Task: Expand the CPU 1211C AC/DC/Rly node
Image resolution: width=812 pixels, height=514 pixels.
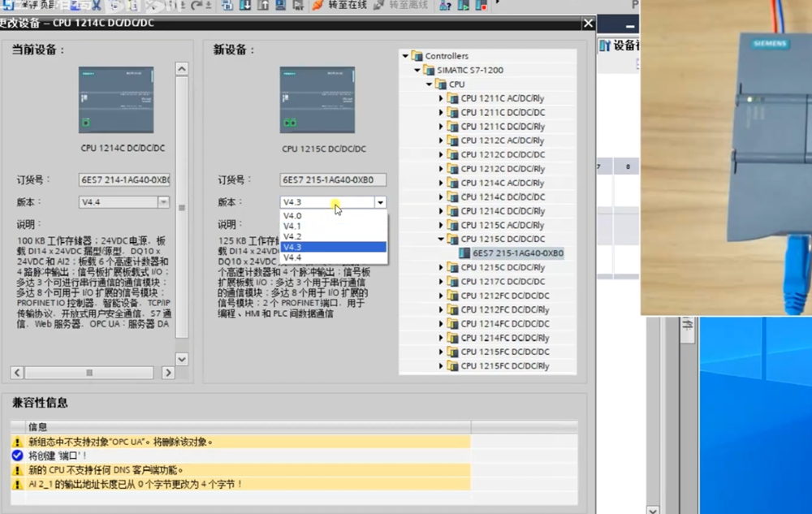Action: click(442, 98)
